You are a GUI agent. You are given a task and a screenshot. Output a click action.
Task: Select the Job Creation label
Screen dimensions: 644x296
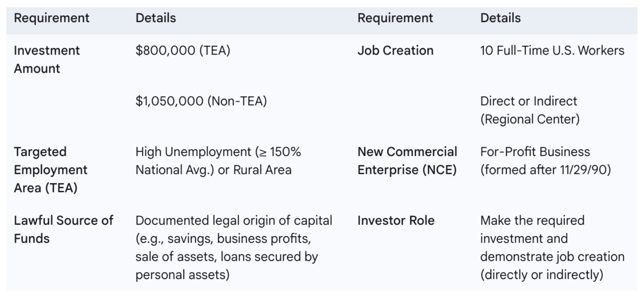pyautogui.click(x=395, y=51)
